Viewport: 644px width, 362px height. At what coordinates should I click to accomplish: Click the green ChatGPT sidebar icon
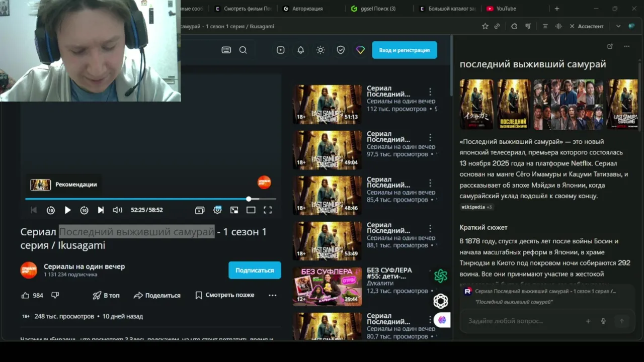(441, 276)
